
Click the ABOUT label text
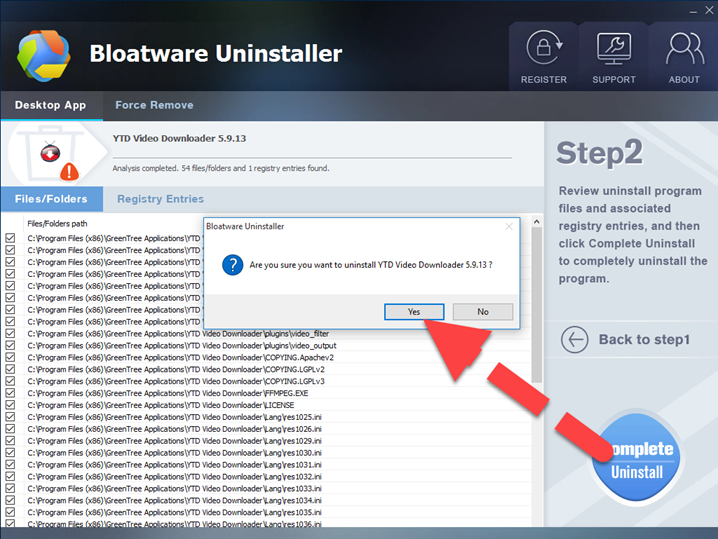coord(684,80)
